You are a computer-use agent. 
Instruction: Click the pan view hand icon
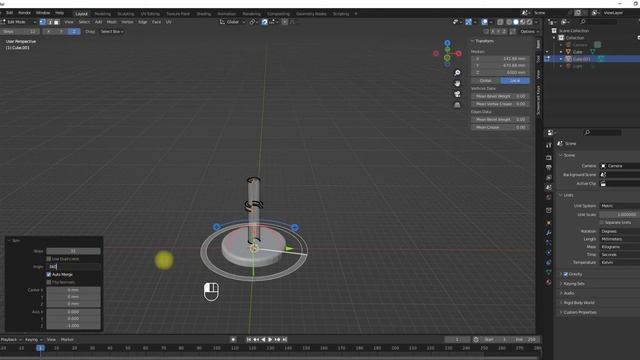[x=457, y=84]
